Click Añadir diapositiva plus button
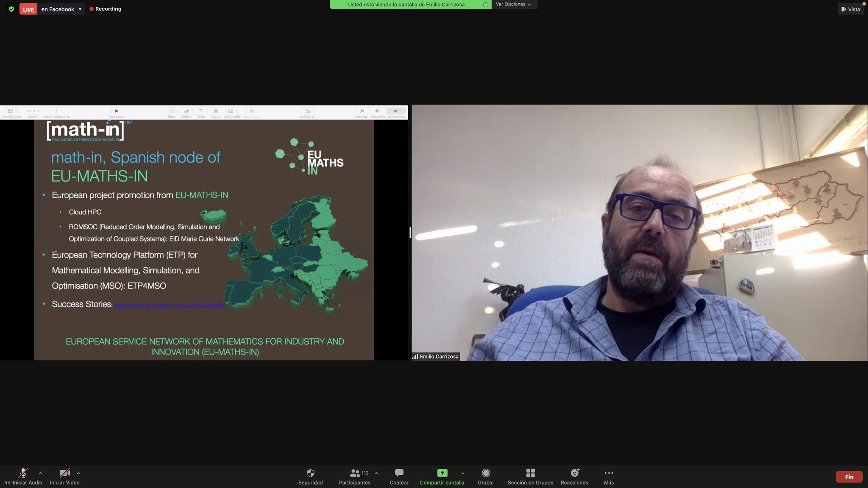The width and height of the screenshot is (868, 488). (56, 111)
